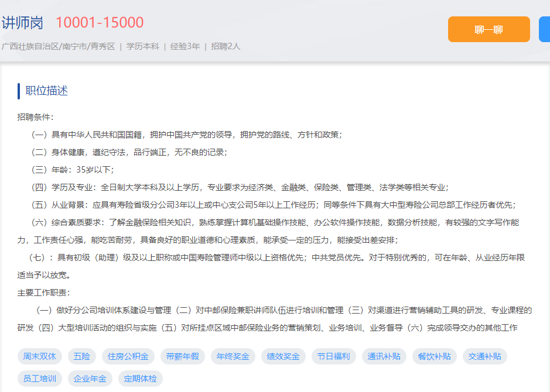Click the 经验3年 requirement text
The width and height of the screenshot is (550, 392).
click(185, 47)
